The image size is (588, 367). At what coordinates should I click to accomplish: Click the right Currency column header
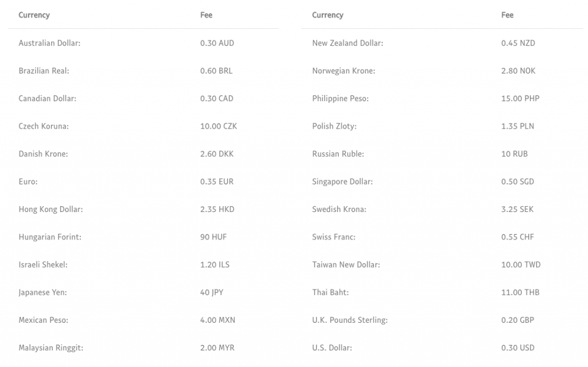pos(327,15)
